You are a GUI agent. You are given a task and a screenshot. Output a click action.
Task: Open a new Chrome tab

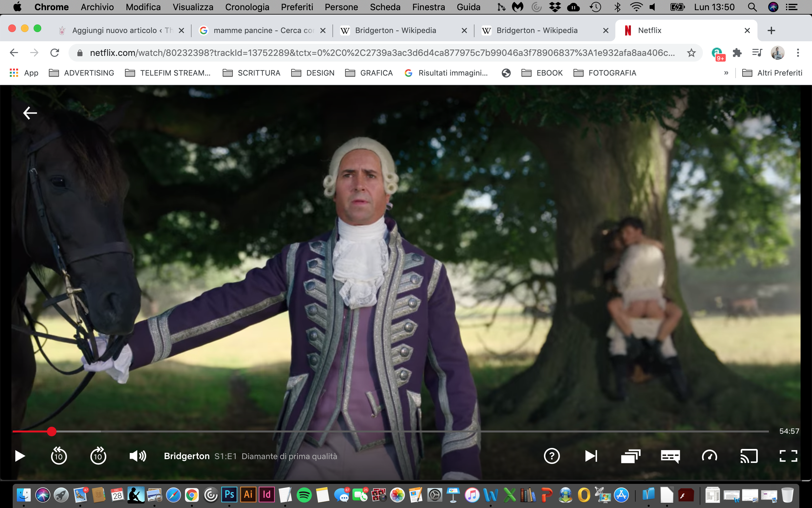point(771,30)
